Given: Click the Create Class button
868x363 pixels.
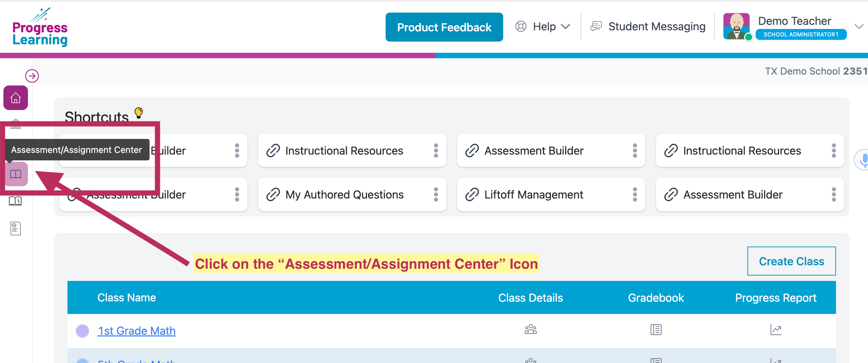Looking at the screenshot, I should (x=791, y=261).
